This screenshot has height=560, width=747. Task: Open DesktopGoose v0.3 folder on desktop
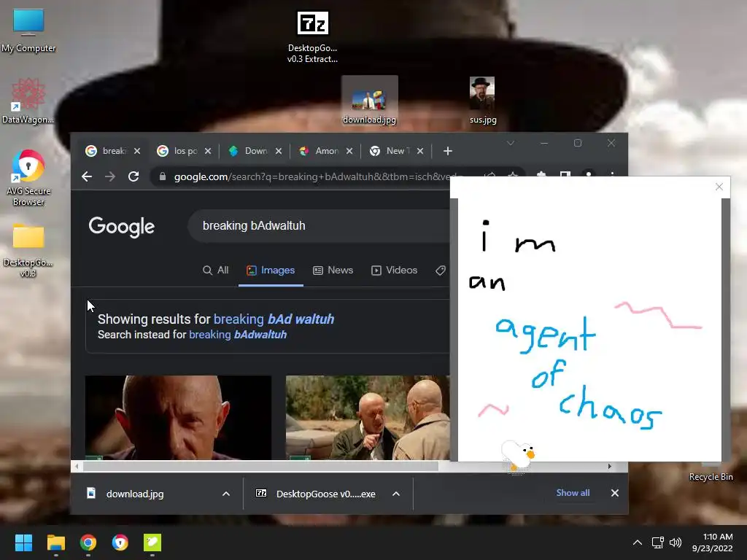[x=28, y=250]
